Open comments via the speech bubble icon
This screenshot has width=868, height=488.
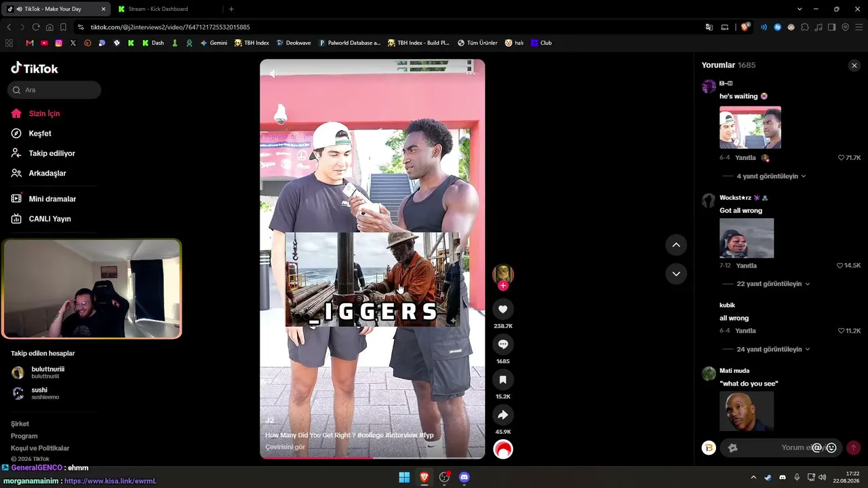tap(502, 344)
